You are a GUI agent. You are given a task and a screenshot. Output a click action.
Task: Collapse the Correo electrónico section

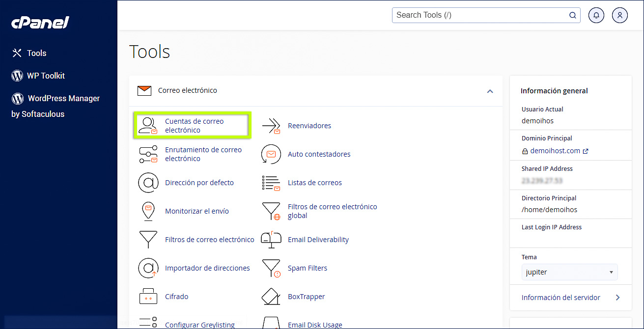[490, 91]
